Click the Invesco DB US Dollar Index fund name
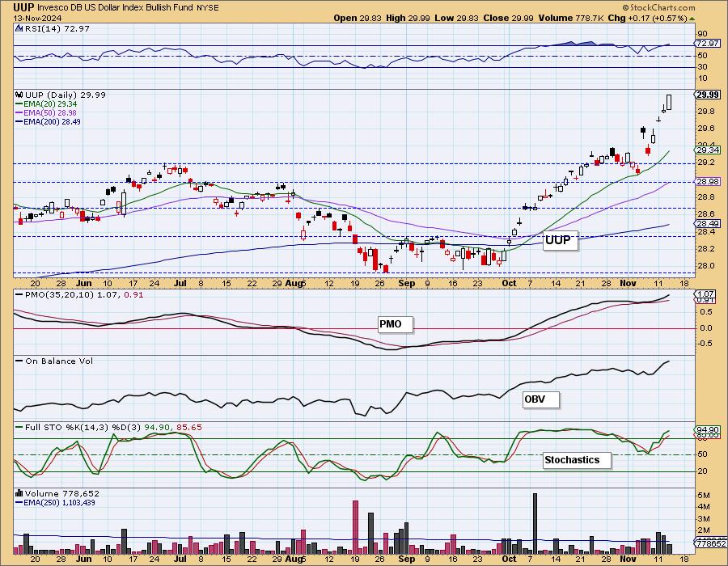Screen dimensions: 728x566 pos(115,8)
